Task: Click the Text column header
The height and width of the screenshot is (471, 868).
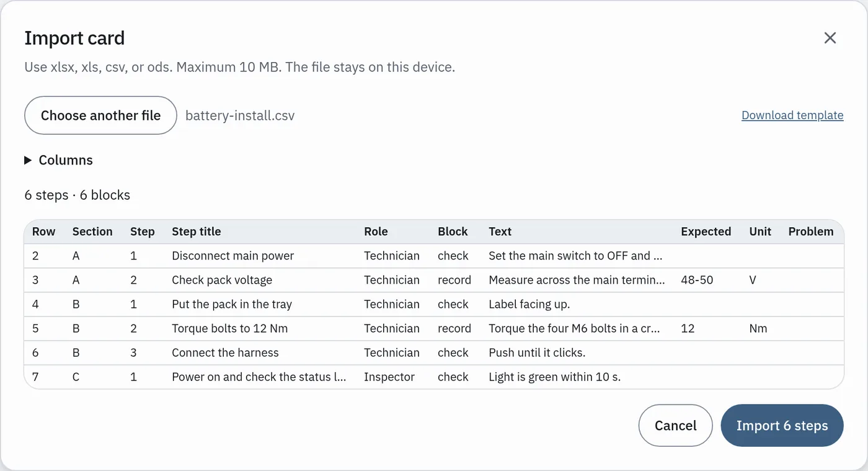Action: click(x=500, y=231)
